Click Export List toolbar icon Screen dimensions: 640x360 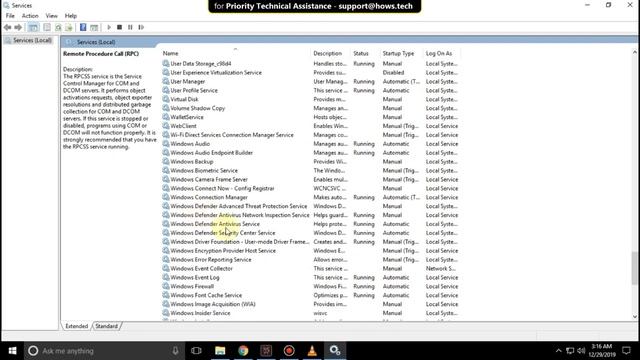(x=69, y=27)
